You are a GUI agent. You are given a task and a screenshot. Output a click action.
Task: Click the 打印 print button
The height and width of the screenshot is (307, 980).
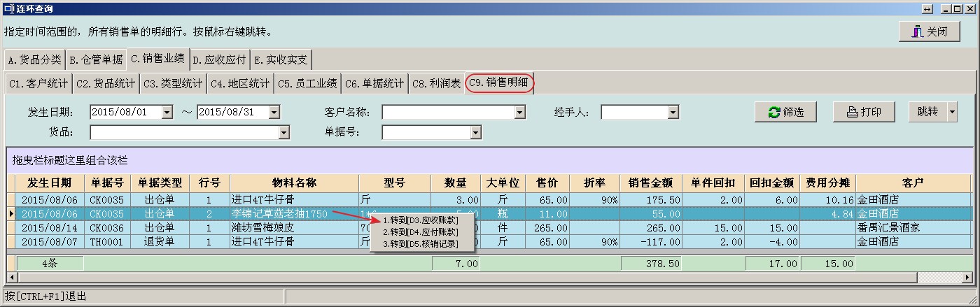tap(864, 112)
